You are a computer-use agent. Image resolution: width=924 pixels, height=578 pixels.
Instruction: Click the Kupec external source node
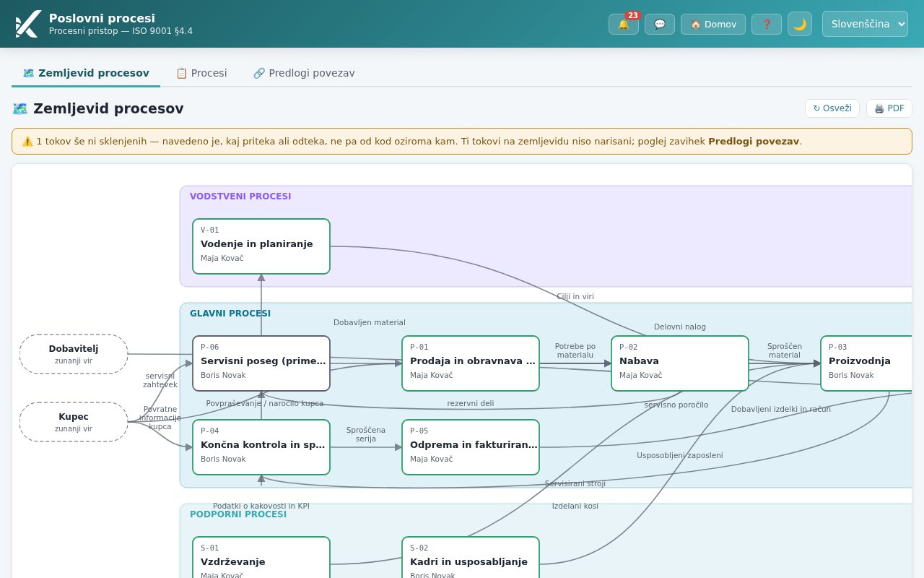point(74,422)
